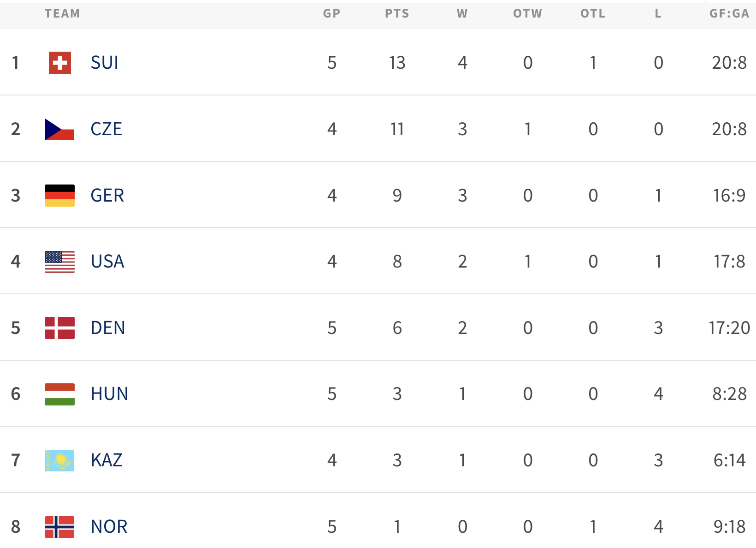Click the OTW column header
756x548 pixels.
[x=528, y=14]
